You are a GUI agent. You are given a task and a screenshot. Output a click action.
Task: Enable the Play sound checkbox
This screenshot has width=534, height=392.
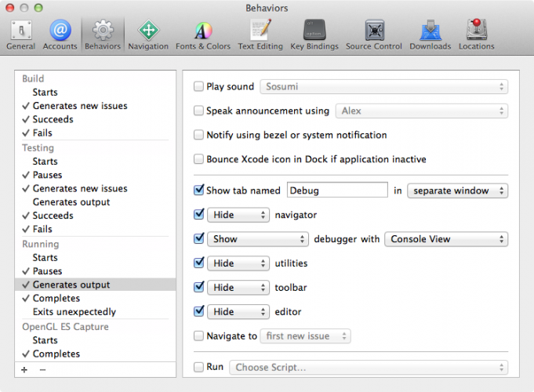(198, 86)
